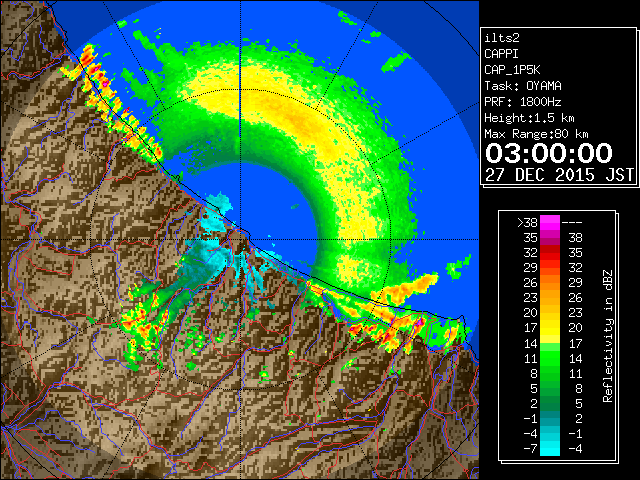Select the "Height:1.5 km" text

click(x=529, y=118)
